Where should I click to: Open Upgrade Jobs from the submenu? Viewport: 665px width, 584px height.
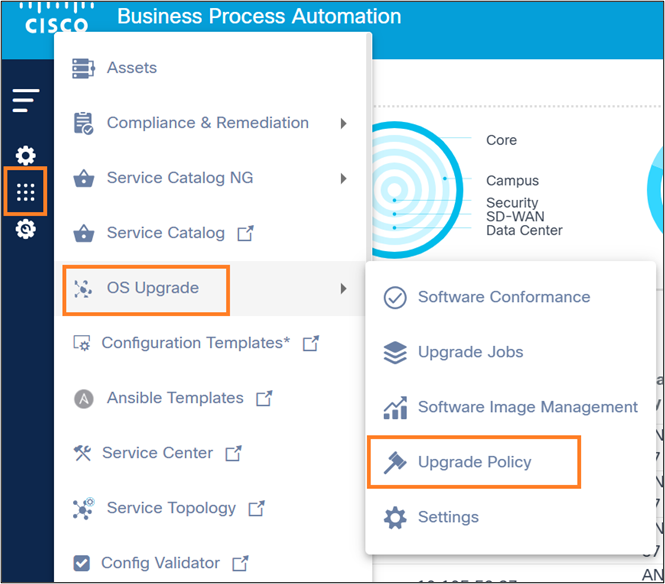point(470,352)
